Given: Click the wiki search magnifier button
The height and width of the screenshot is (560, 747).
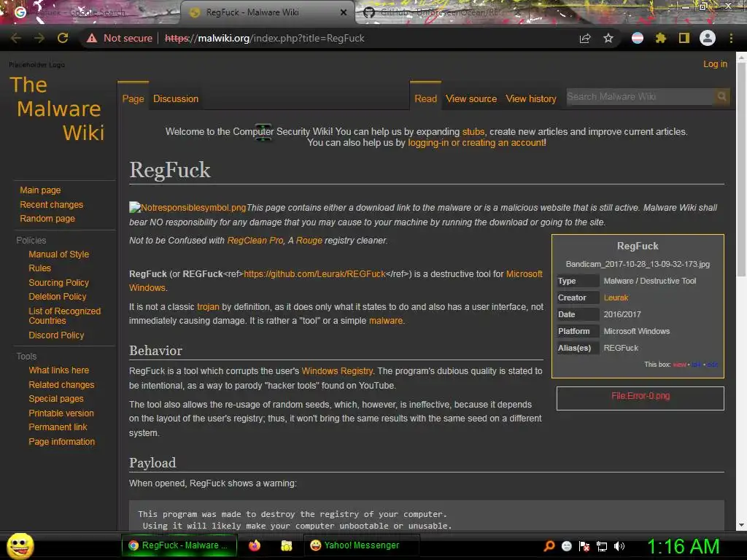Looking at the screenshot, I should [721, 97].
